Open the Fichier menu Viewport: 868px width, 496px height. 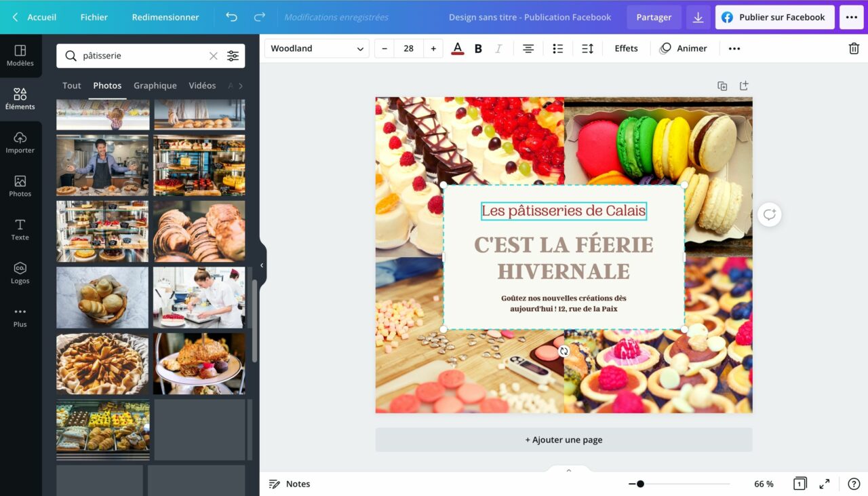(x=94, y=17)
